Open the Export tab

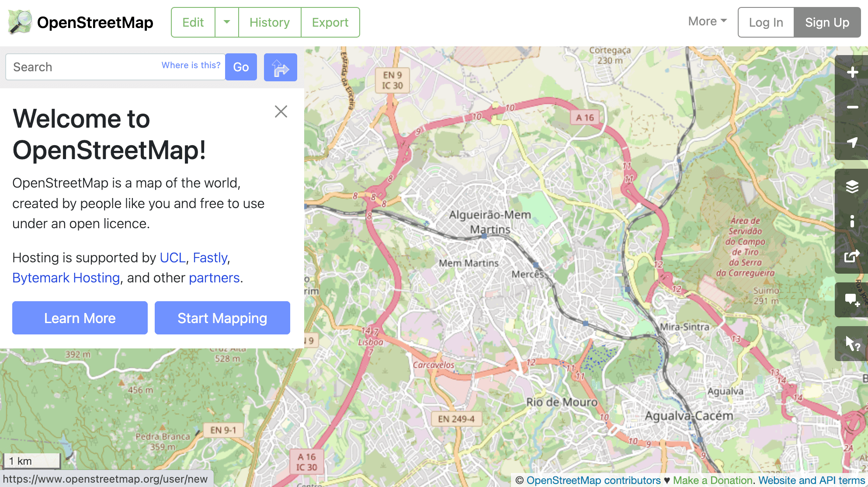[x=330, y=22]
